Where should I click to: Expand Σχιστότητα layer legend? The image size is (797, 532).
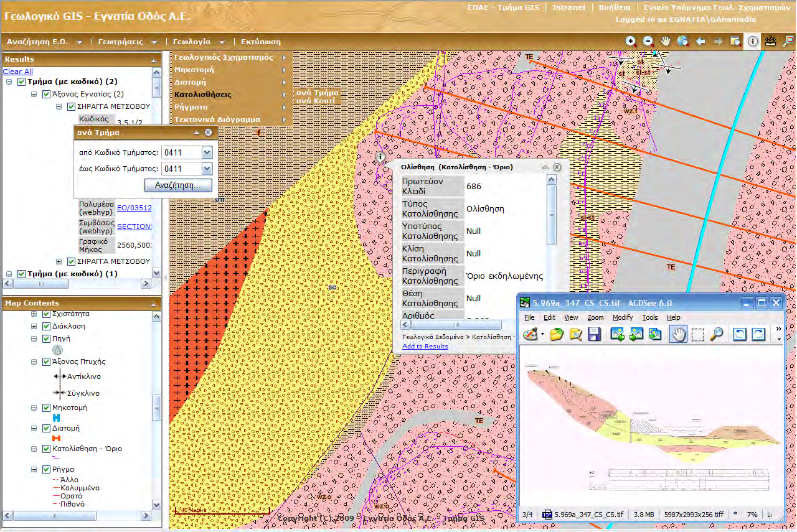[x=34, y=314]
